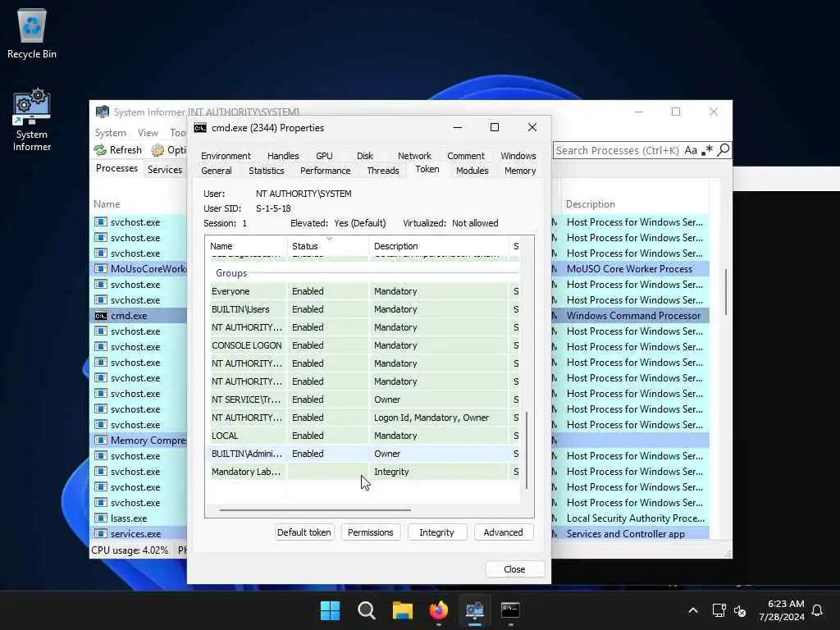The image size is (840, 630).
Task: Open the Recycle Bin desktop icon
Action: coord(32,33)
